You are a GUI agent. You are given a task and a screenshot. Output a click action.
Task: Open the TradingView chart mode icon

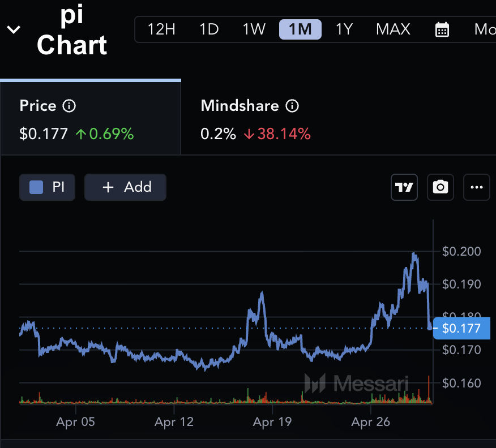tap(404, 187)
